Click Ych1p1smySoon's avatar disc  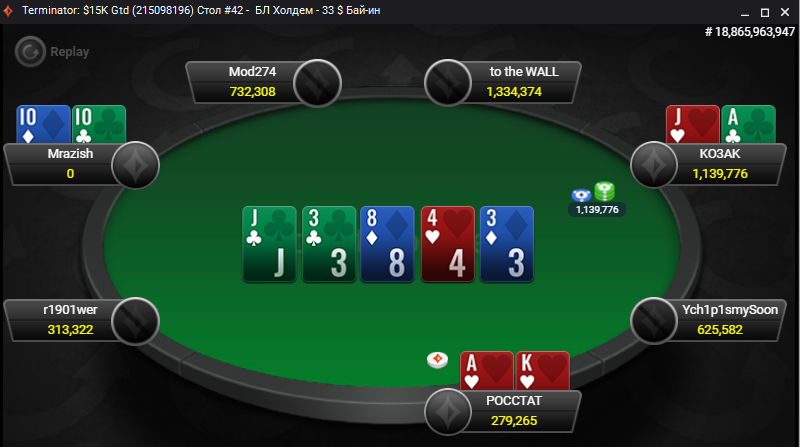pos(654,321)
